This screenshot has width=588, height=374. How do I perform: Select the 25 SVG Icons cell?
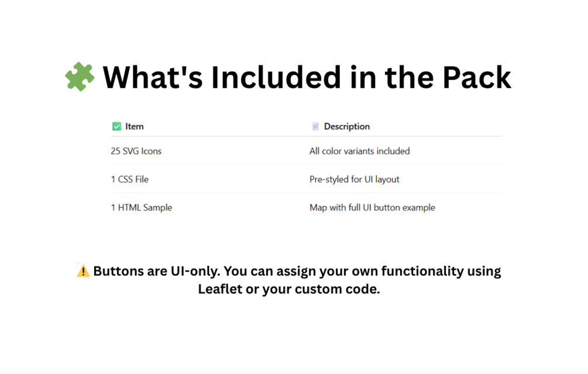pyautogui.click(x=136, y=151)
